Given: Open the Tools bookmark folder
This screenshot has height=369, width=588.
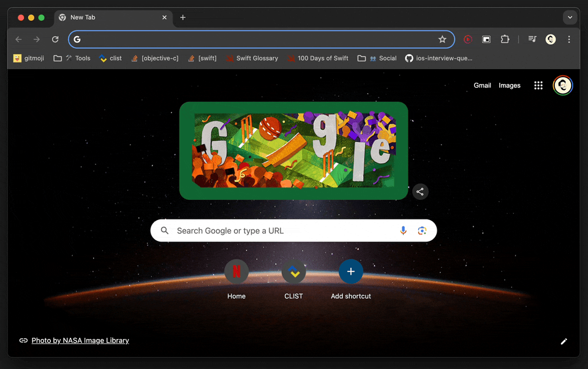Looking at the screenshot, I should 72,58.
